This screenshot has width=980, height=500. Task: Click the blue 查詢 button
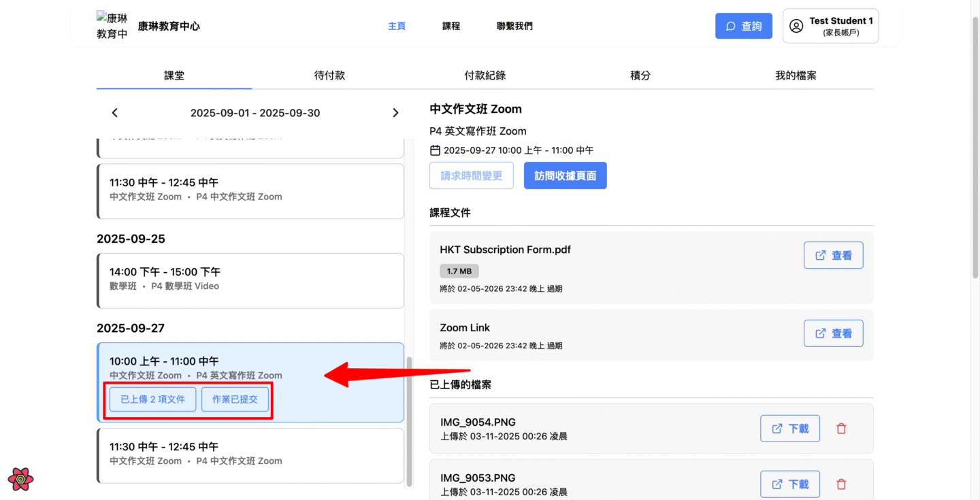point(743,26)
